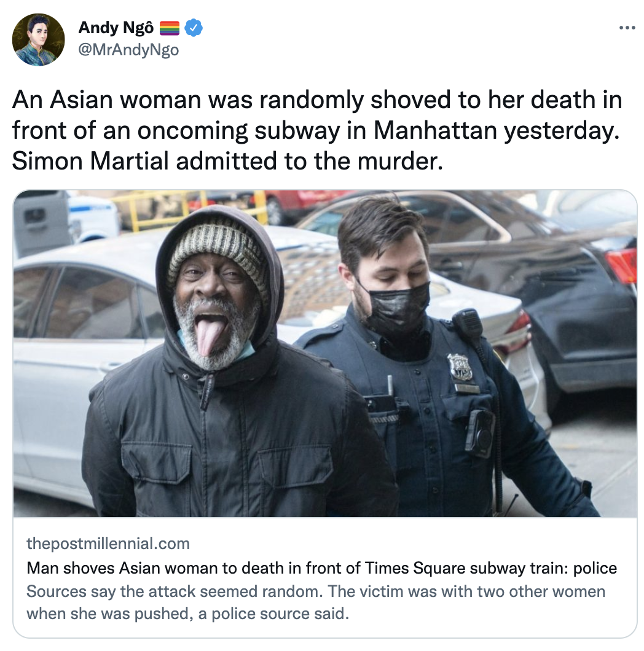The width and height of the screenshot is (644, 651).
Task: Click the blue verified checkmark badge
Action: [x=193, y=28]
